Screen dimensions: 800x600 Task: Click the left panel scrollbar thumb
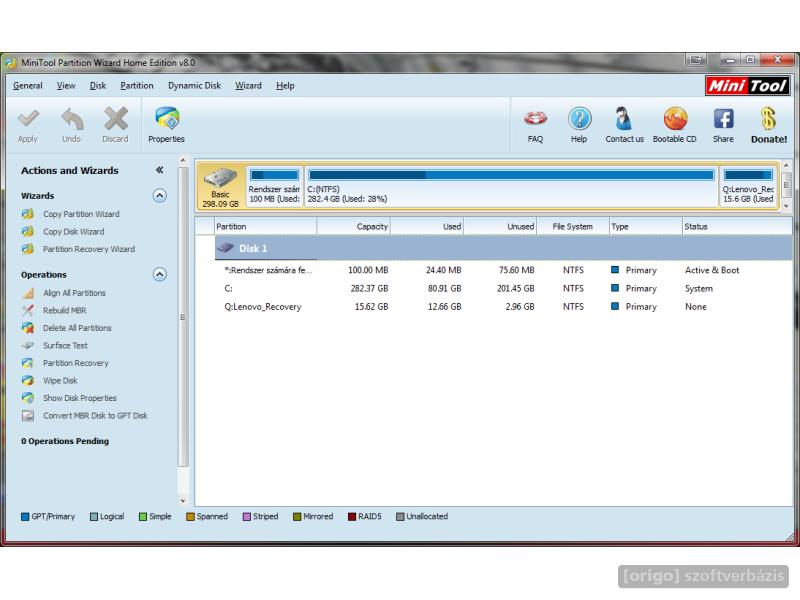click(183, 317)
